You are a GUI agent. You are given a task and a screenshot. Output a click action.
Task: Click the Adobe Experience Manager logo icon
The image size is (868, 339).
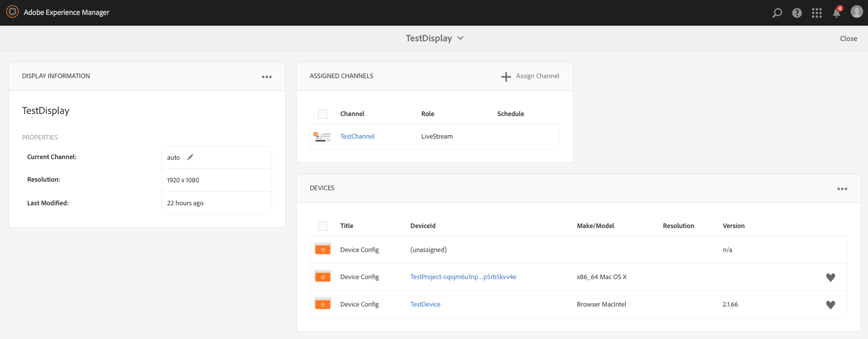[12, 12]
